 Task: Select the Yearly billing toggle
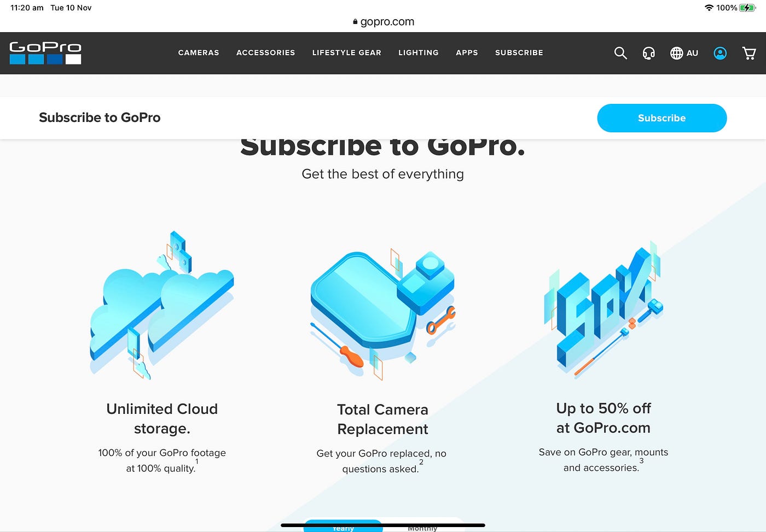click(x=343, y=526)
